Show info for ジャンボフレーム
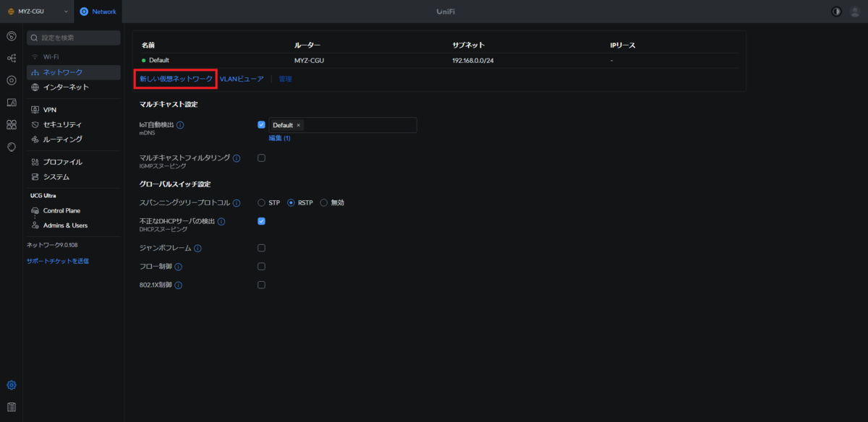868x422 pixels. click(197, 249)
